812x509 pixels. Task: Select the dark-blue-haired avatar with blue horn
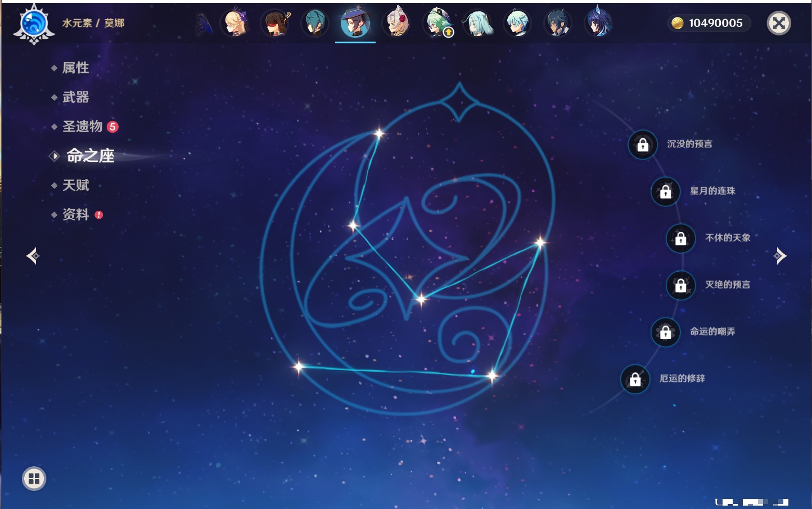pos(598,24)
